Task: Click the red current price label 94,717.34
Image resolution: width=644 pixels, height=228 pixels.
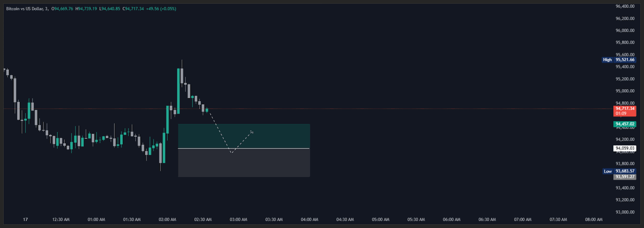Action: tap(625, 111)
